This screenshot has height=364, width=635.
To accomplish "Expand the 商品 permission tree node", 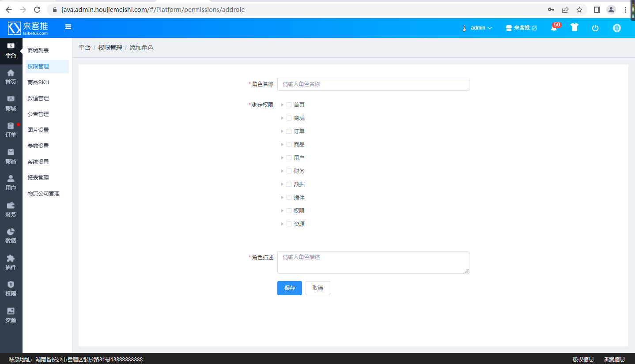I will (282, 144).
